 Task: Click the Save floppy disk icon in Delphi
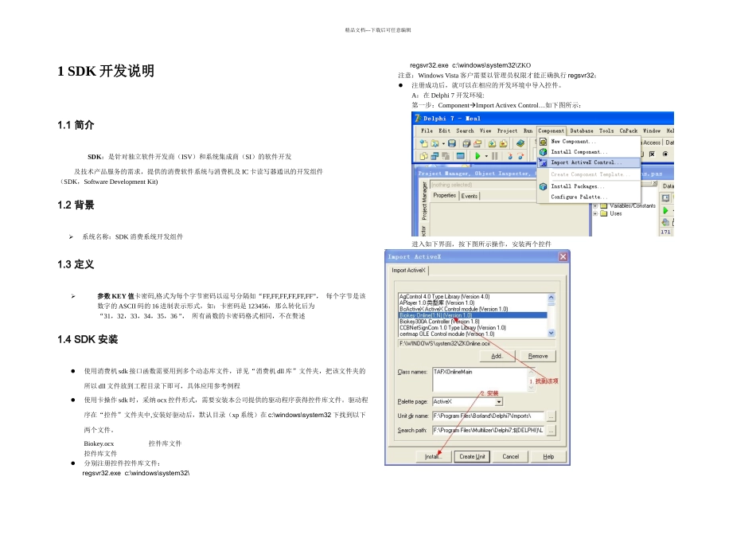click(x=451, y=143)
